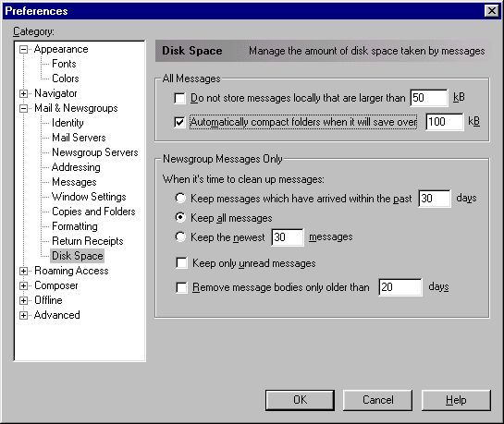Open the Mail Servers preferences
504x424 pixels.
pos(79,138)
